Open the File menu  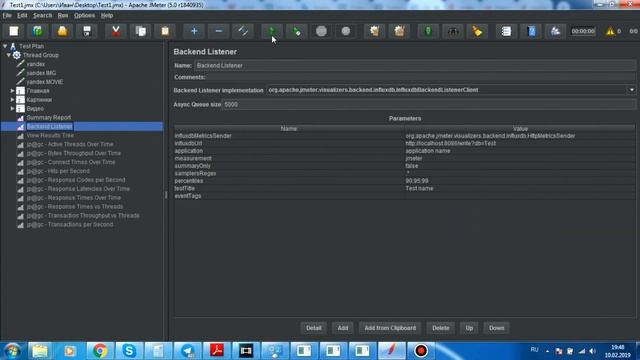point(7,16)
